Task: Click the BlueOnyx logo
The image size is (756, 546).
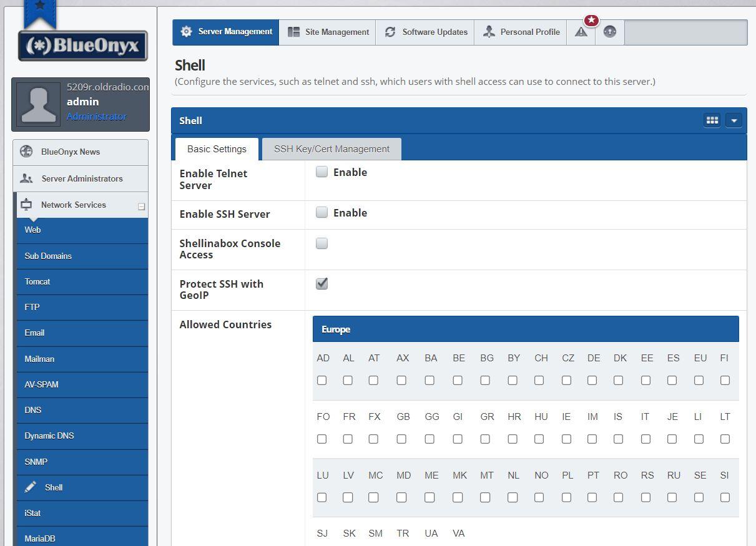Action: click(83, 46)
